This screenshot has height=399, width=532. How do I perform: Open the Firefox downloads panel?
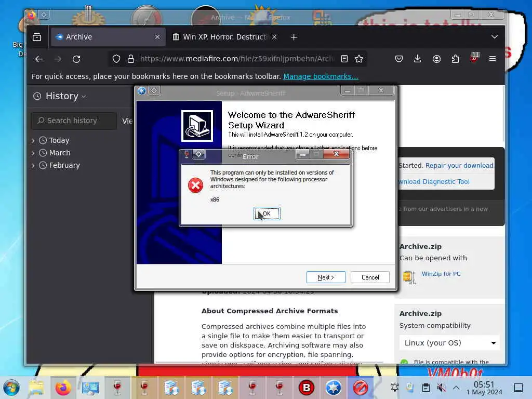(x=418, y=59)
